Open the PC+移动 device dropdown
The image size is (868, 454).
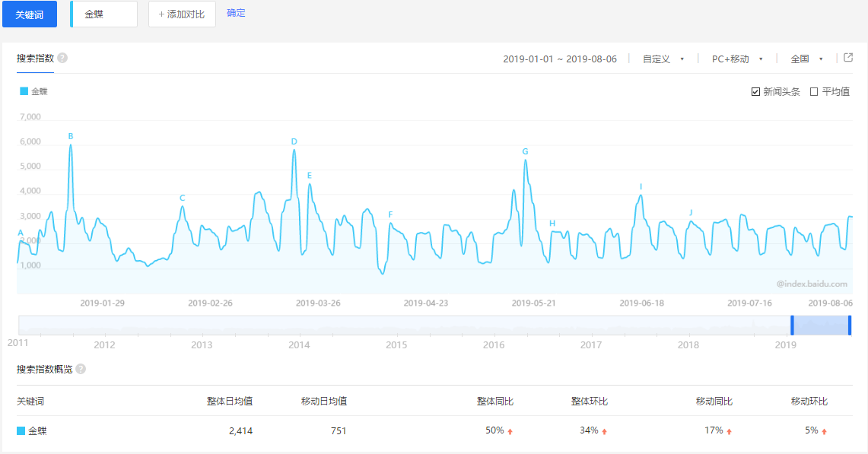coord(736,58)
